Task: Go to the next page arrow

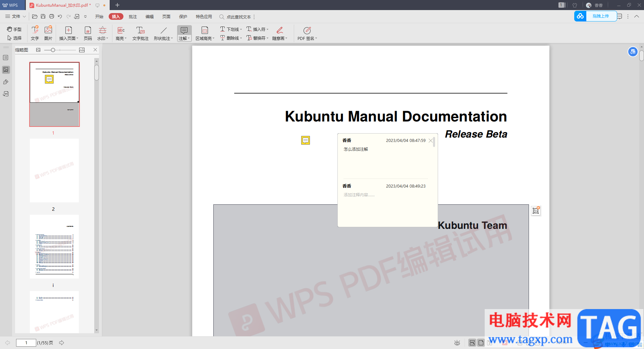Action: (62, 343)
